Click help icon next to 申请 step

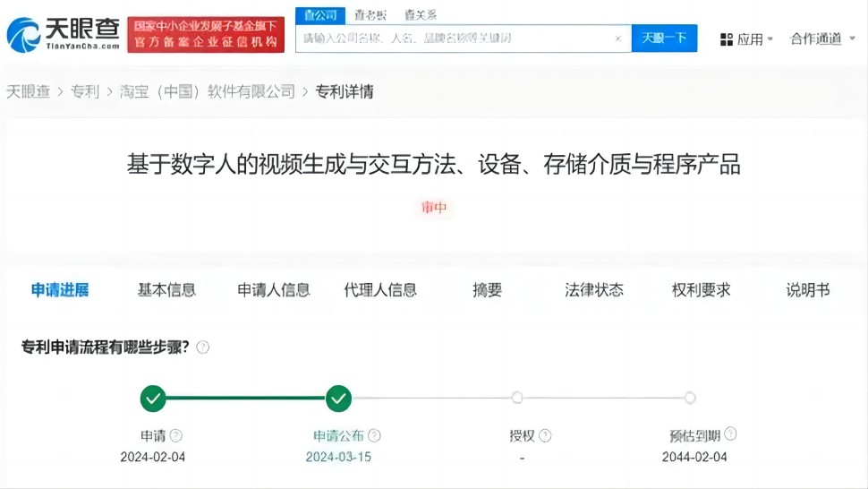coord(176,436)
